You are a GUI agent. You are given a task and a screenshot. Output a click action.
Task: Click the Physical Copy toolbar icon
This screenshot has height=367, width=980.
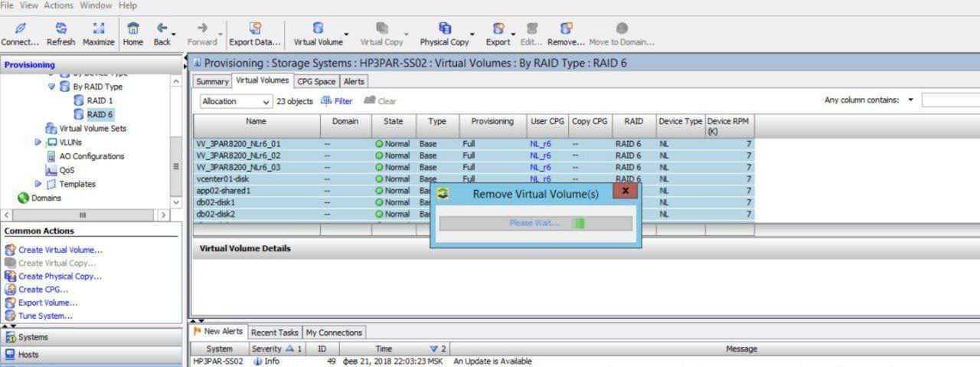click(444, 29)
